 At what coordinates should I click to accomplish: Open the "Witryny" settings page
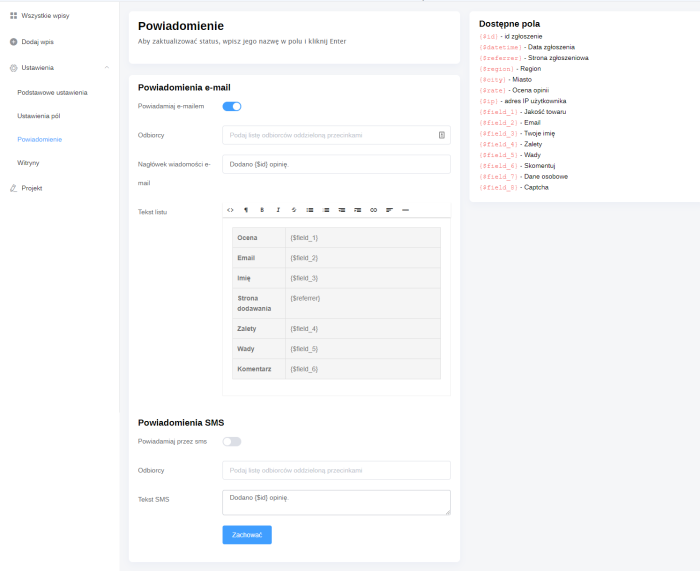28,162
